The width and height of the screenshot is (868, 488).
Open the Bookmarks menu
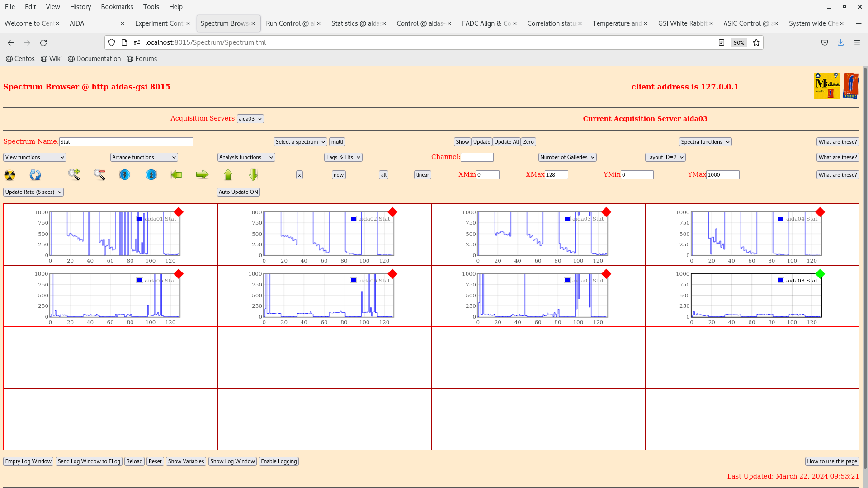[117, 7]
